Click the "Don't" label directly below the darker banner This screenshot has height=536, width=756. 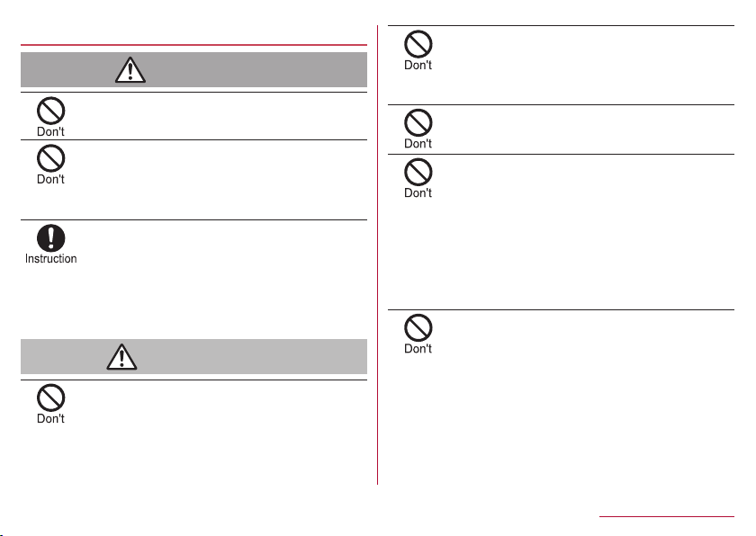[x=50, y=131]
